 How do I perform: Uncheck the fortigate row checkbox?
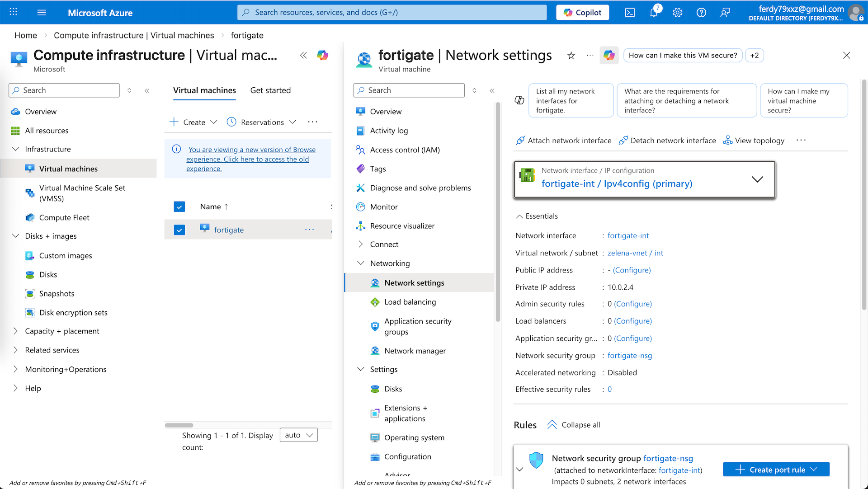point(179,230)
